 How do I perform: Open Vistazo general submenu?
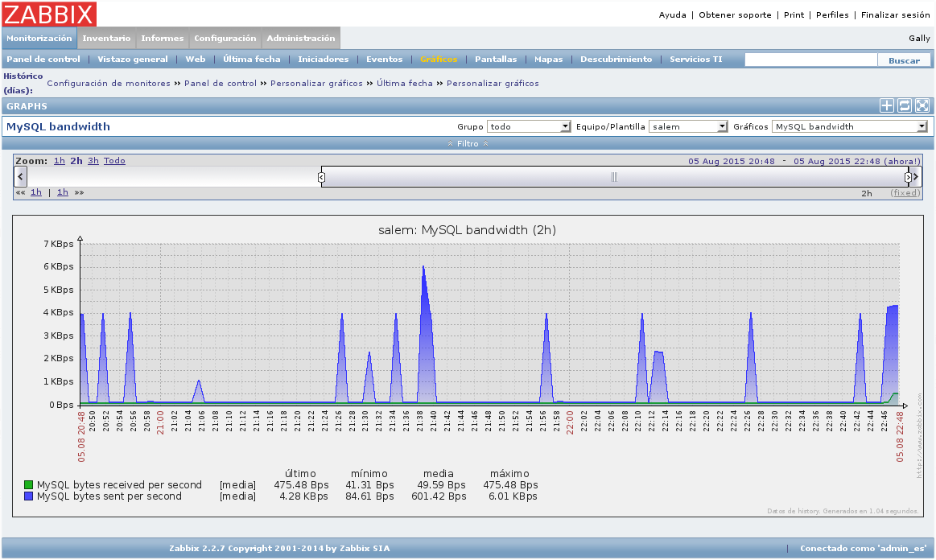[x=133, y=59]
